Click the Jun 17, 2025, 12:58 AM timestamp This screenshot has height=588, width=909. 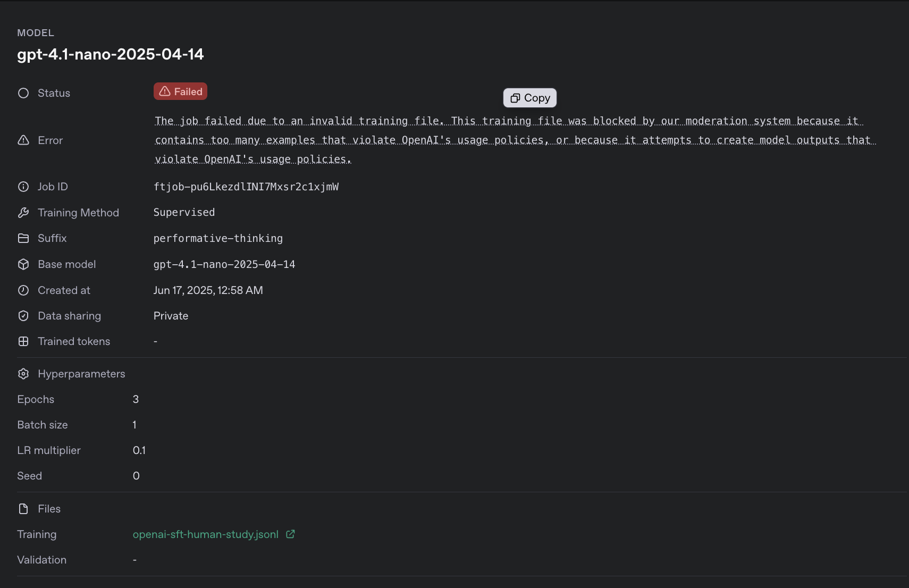point(208,290)
